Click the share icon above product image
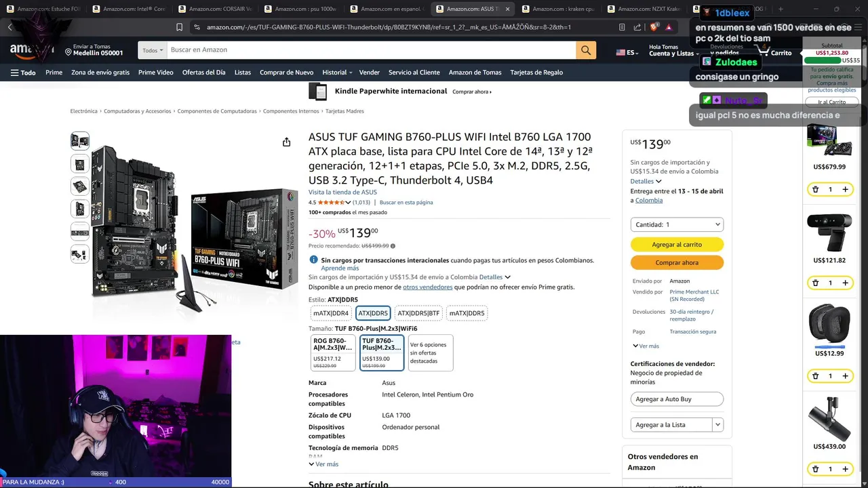This screenshot has height=488, width=868. pos(287,142)
